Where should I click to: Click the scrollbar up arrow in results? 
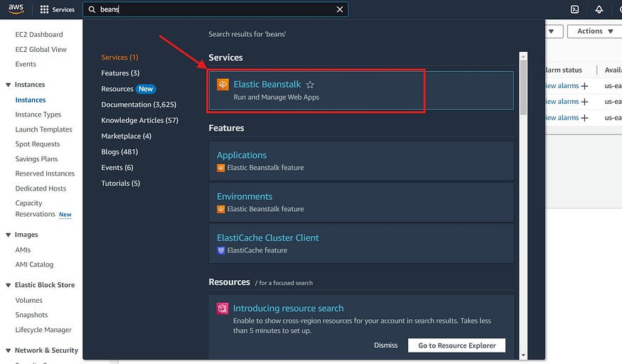pyautogui.click(x=523, y=56)
